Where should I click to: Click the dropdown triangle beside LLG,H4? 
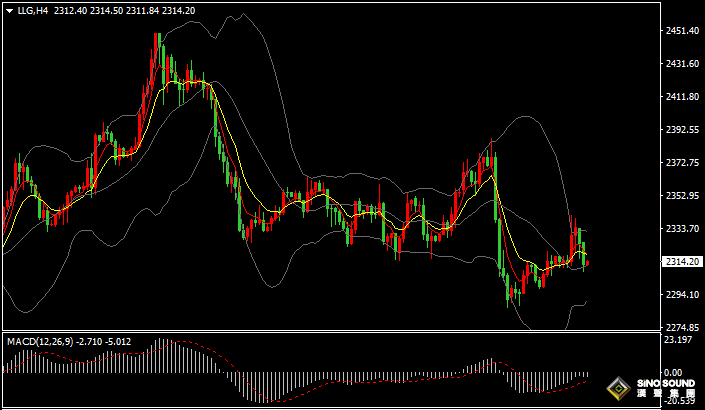coord(8,11)
